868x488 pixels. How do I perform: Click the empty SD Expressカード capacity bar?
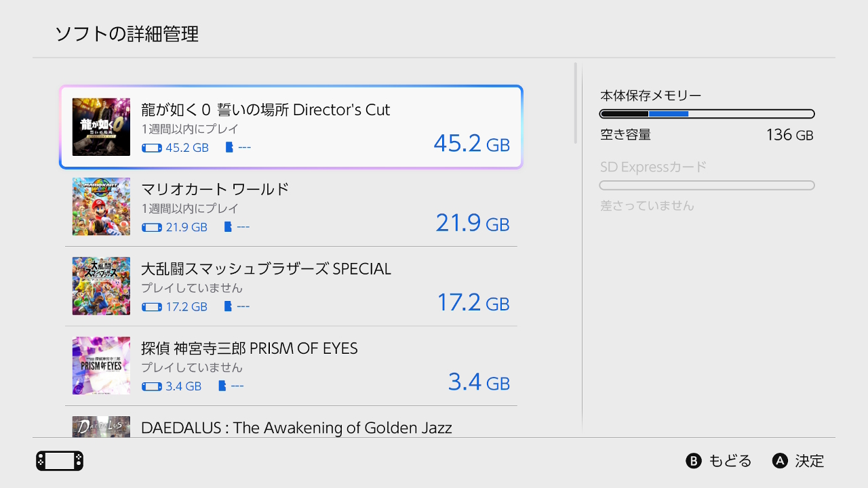[707, 185]
